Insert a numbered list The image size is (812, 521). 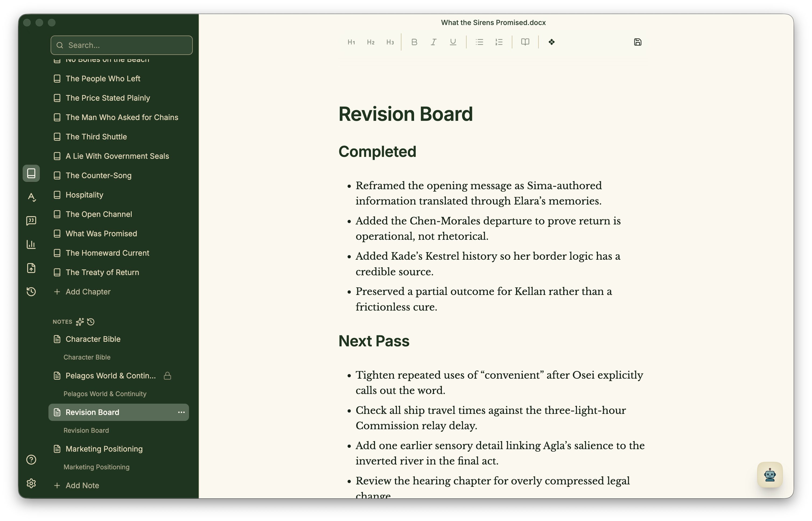click(499, 42)
